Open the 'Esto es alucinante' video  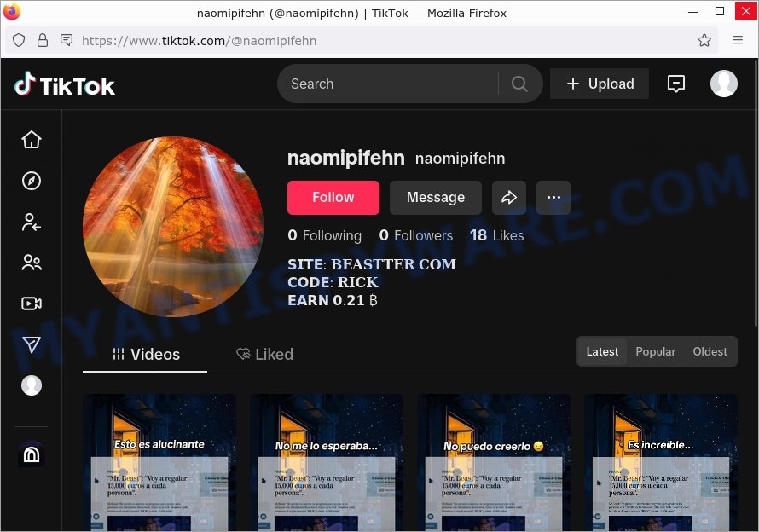point(159,462)
